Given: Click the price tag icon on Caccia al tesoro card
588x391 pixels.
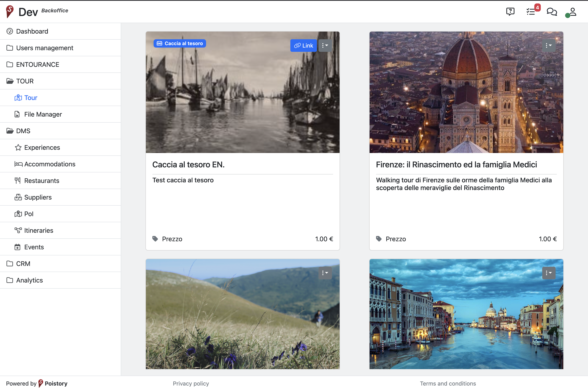Looking at the screenshot, I should [x=155, y=239].
